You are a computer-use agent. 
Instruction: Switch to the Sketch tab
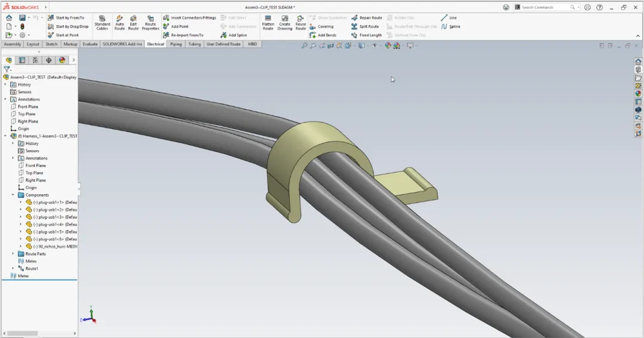[51, 44]
